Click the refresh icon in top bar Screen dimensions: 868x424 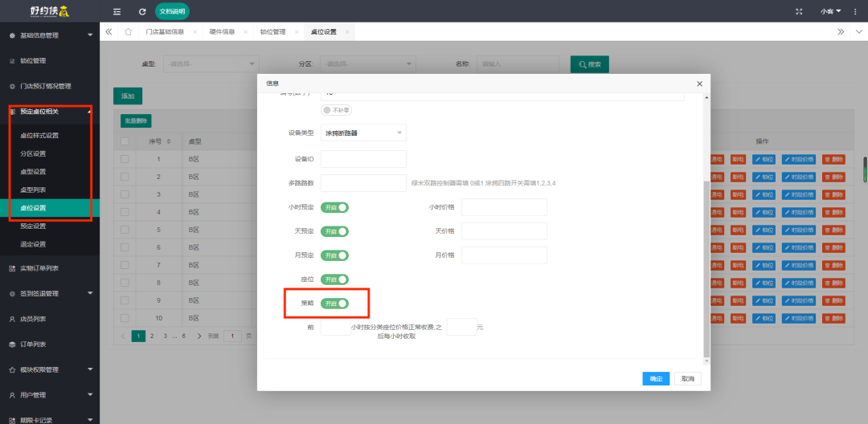pos(142,11)
